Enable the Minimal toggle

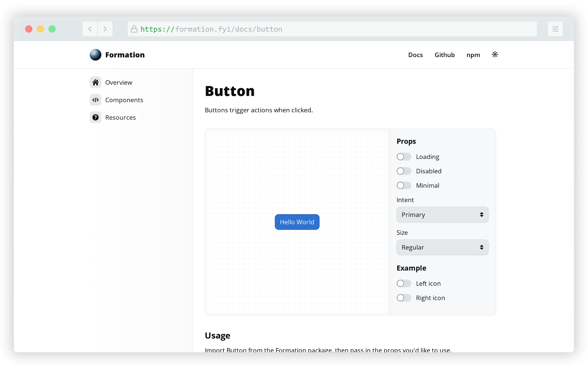pos(404,185)
